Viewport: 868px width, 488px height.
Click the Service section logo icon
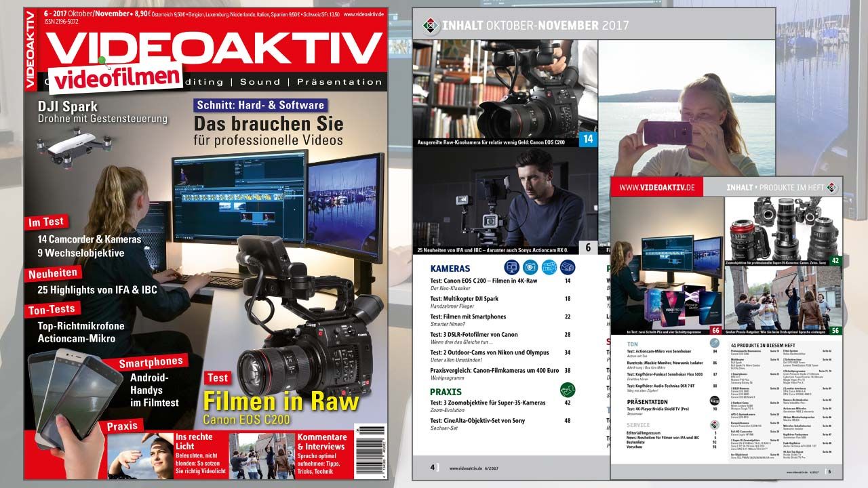(x=716, y=425)
